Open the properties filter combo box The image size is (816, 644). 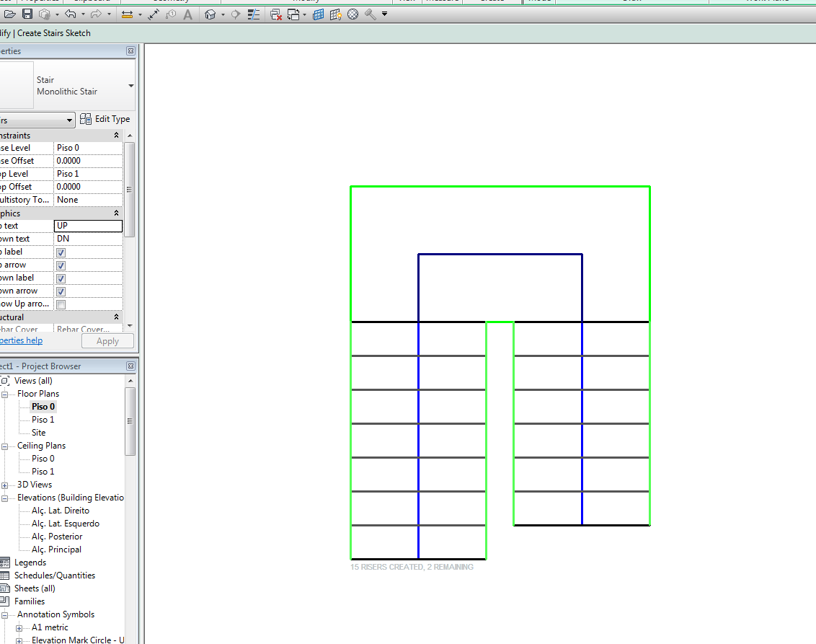37,120
